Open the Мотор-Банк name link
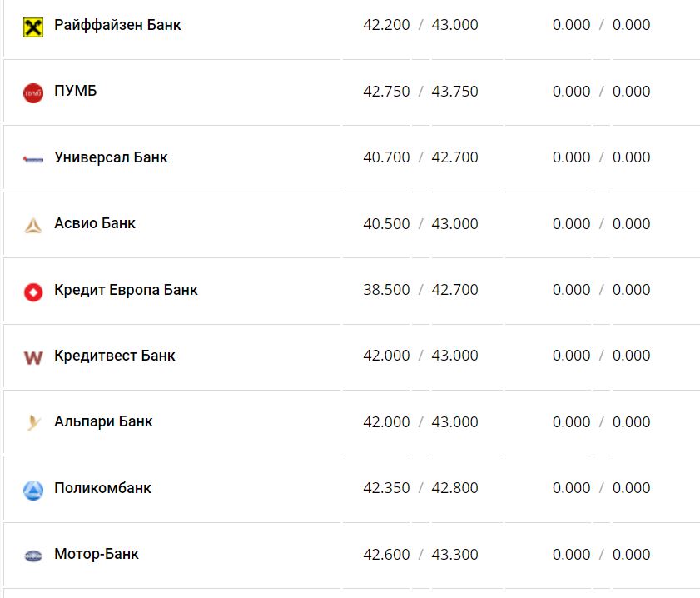 pyautogui.click(x=97, y=554)
